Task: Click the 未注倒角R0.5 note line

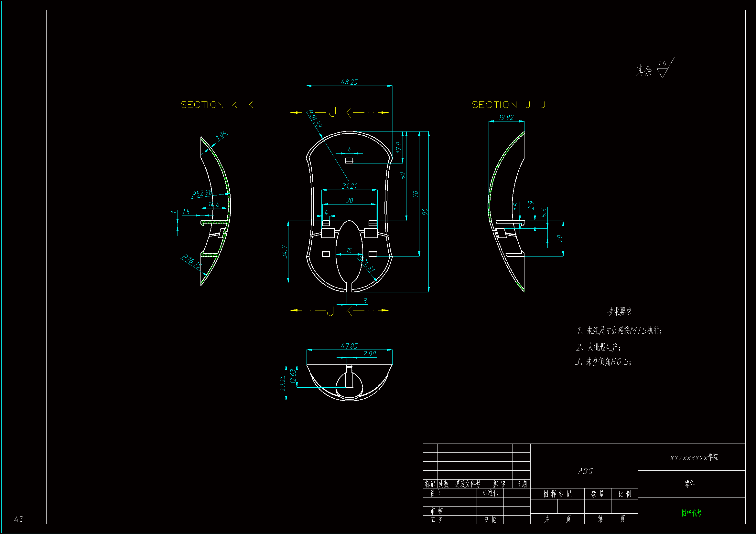Action: point(603,361)
